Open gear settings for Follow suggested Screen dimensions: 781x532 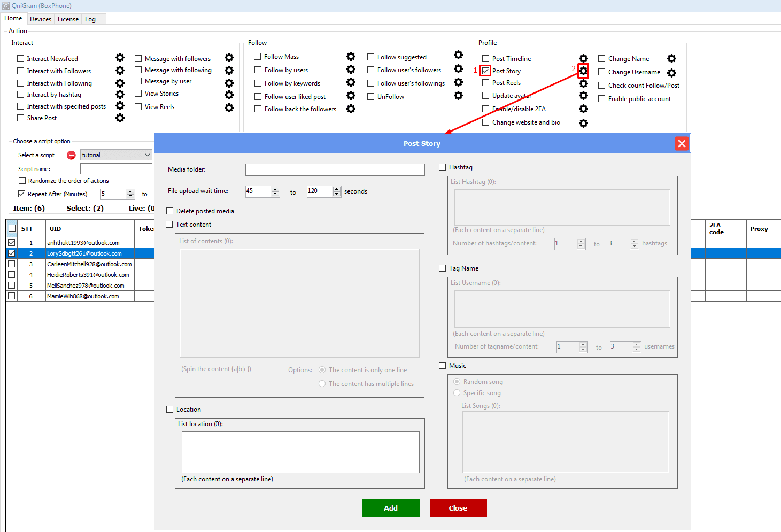[x=458, y=55]
